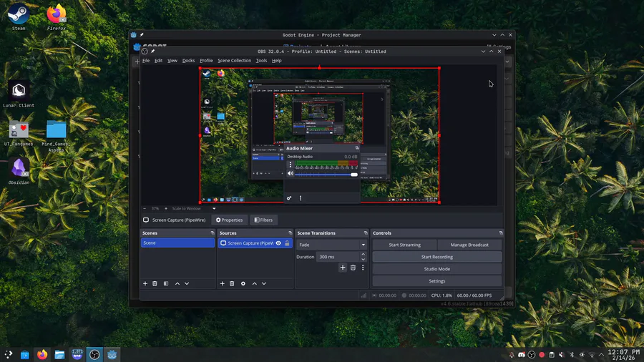The height and width of the screenshot is (362, 644).
Task: Open the Obsidian desktop icon
Action: coord(19,171)
